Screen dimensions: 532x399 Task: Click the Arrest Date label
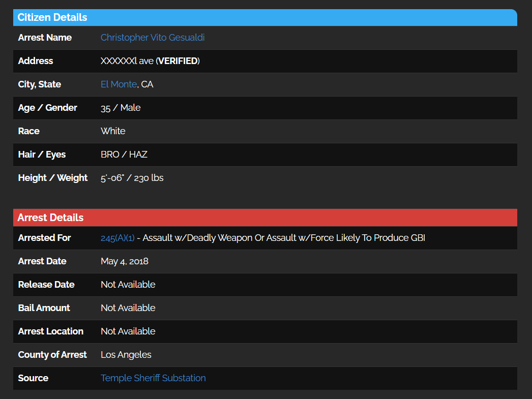click(x=42, y=261)
